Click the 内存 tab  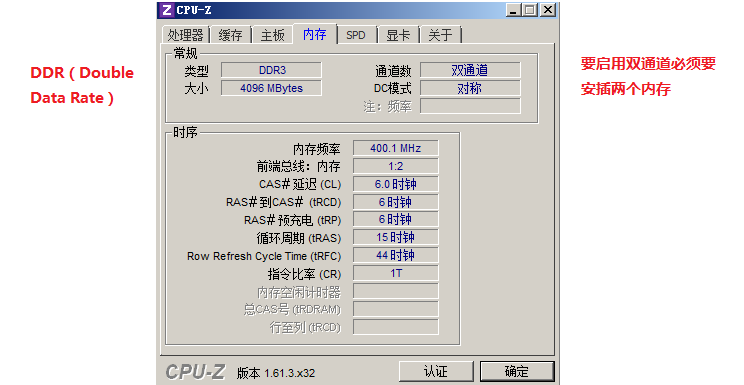315,34
